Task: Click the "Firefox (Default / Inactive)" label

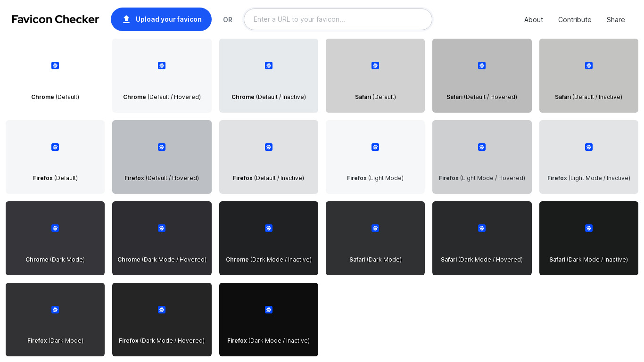Action: (x=269, y=178)
